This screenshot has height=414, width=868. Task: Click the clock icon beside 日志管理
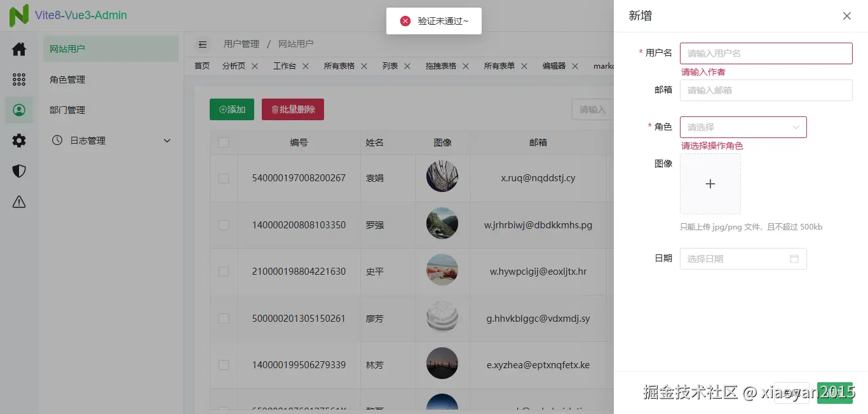click(57, 141)
